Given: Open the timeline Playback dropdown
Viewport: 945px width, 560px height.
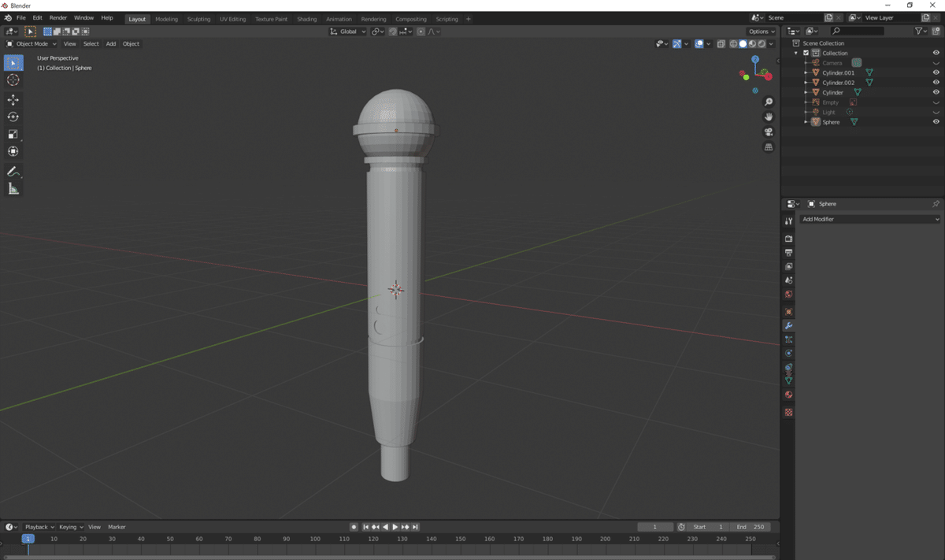Looking at the screenshot, I should (x=39, y=527).
